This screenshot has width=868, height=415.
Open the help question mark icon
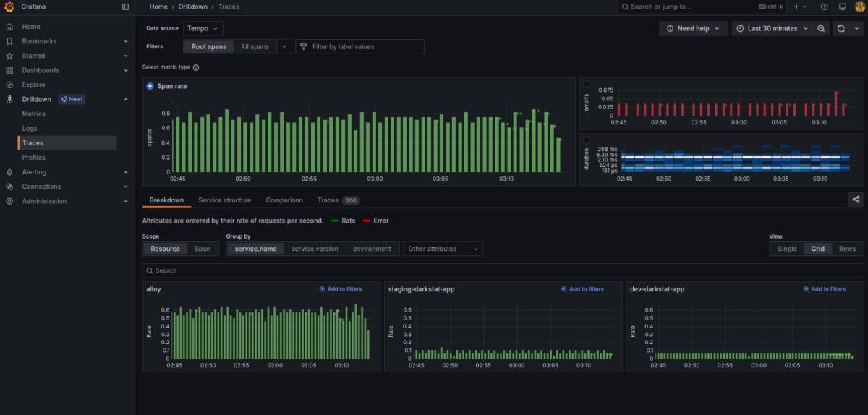click(824, 7)
